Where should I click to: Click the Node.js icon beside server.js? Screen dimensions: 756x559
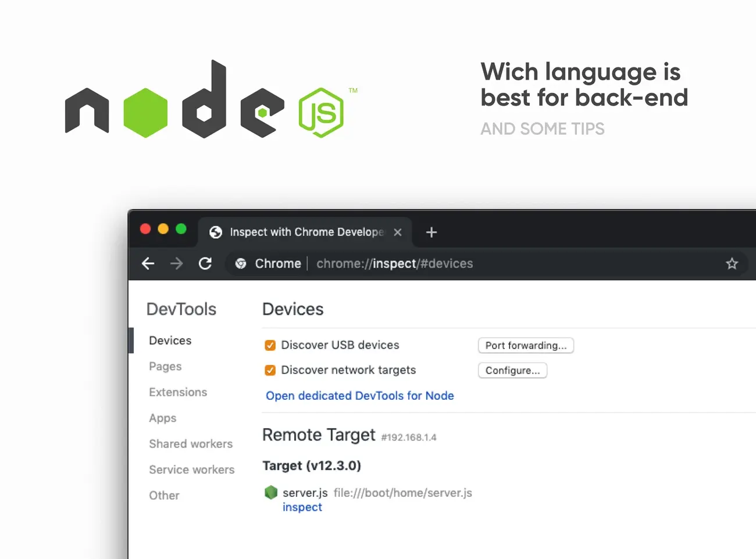(x=271, y=492)
